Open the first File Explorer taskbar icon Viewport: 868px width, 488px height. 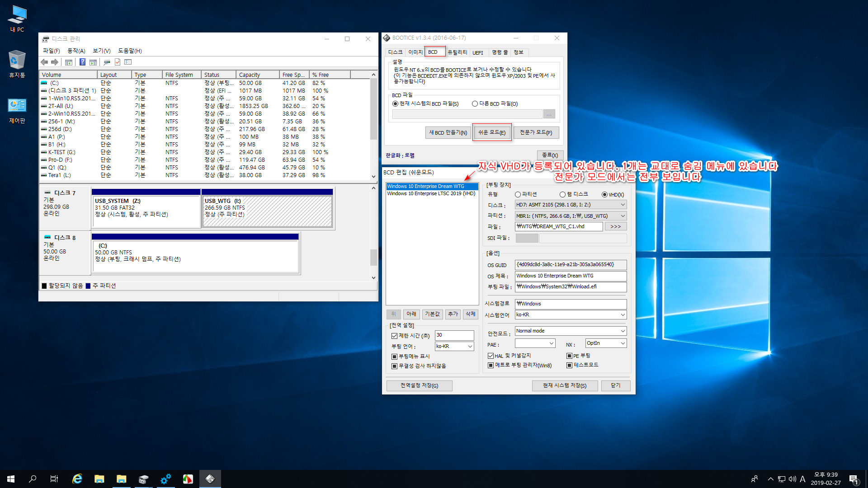[x=99, y=479]
